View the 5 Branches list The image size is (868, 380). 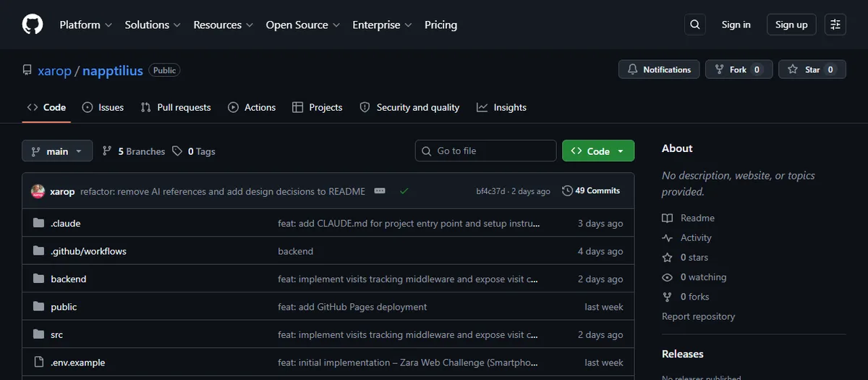coord(133,151)
